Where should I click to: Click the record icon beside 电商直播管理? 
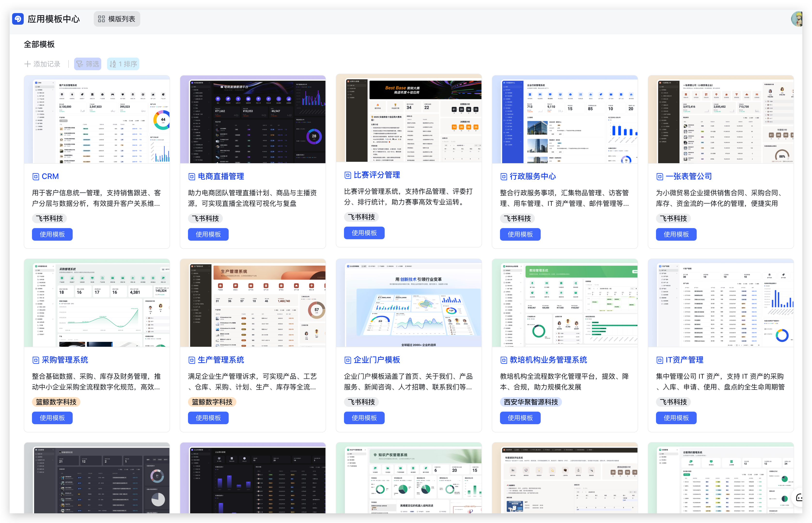pos(192,177)
